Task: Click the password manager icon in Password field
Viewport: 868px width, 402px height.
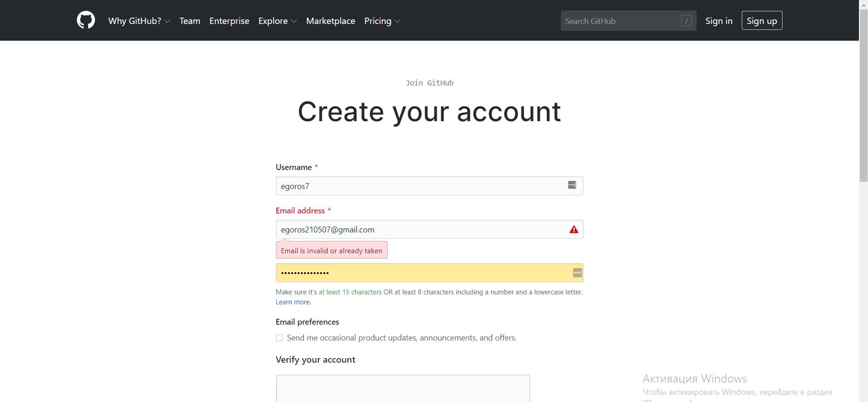Action: [577, 273]
